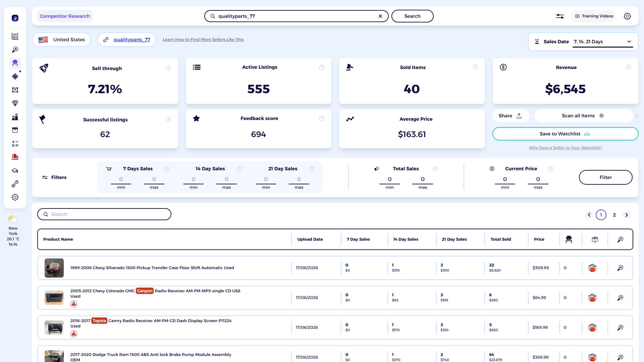644x362 pixels.
Task: Focus the 7 Days Sales min field
Action: point(121,179)
